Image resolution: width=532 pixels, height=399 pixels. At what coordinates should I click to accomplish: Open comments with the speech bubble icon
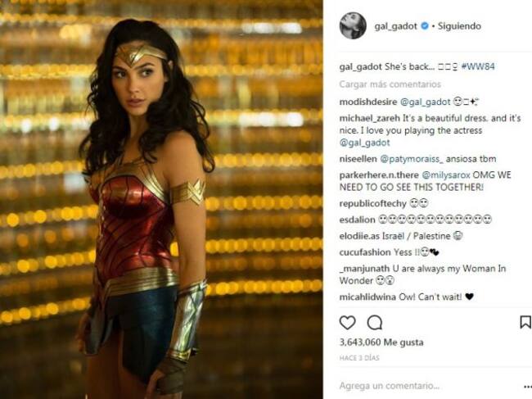click(375, 323)
